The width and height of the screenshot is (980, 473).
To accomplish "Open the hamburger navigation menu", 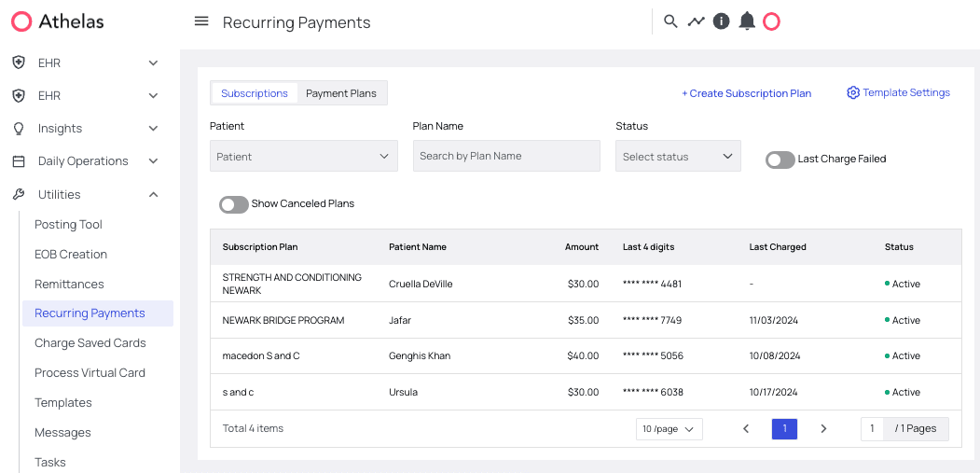I will click(201, 21).
